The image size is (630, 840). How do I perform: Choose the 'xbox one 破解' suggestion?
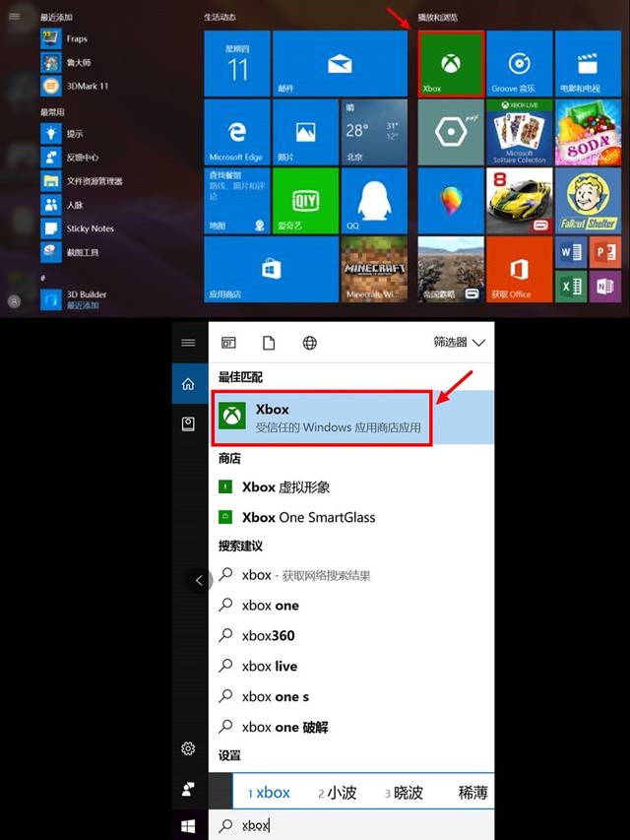click(x=351, y=727)
